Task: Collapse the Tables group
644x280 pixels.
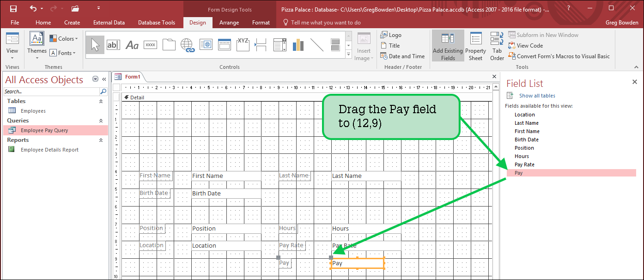Action: point(101,101)
